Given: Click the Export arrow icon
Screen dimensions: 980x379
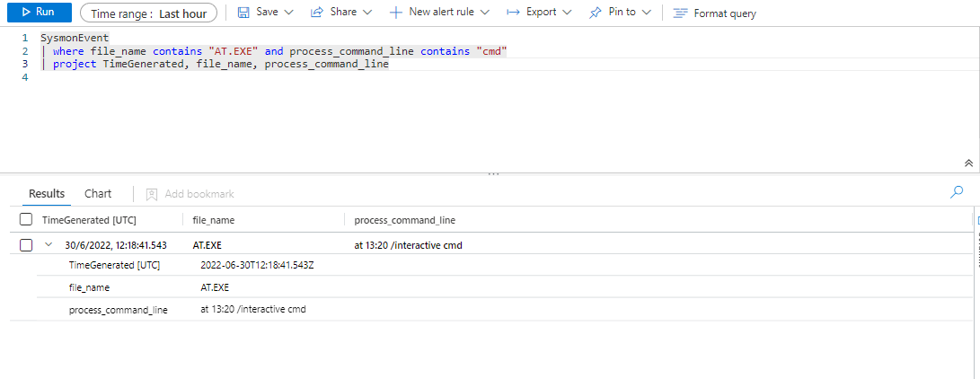Looking at the screenshot, I should pyautogui.click(x=513, y=13).
